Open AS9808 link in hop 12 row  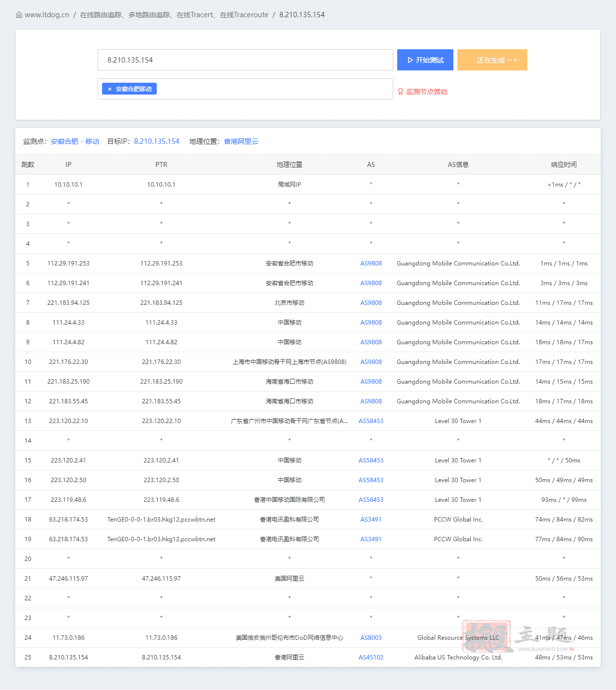(371, 401)
